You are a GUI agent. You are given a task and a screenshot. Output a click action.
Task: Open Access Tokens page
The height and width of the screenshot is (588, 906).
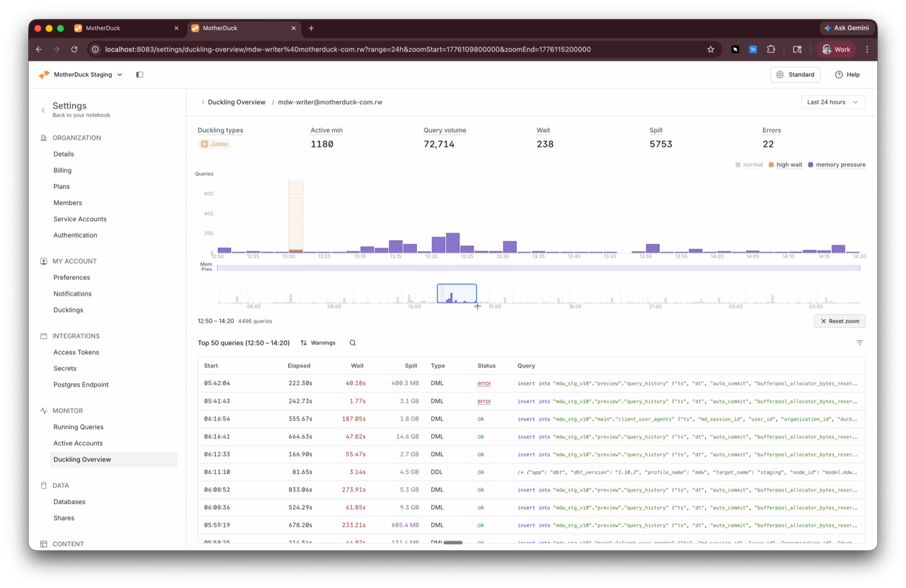click(76, 352)
